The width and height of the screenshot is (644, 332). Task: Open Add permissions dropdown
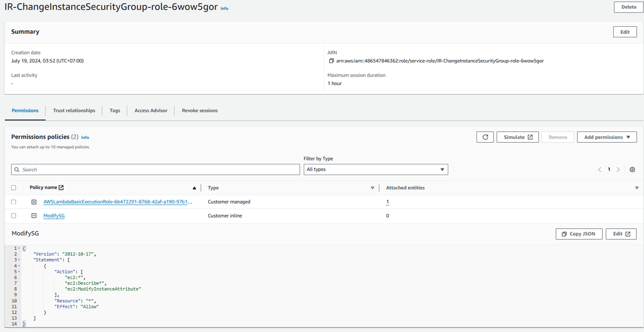point(607,137)
